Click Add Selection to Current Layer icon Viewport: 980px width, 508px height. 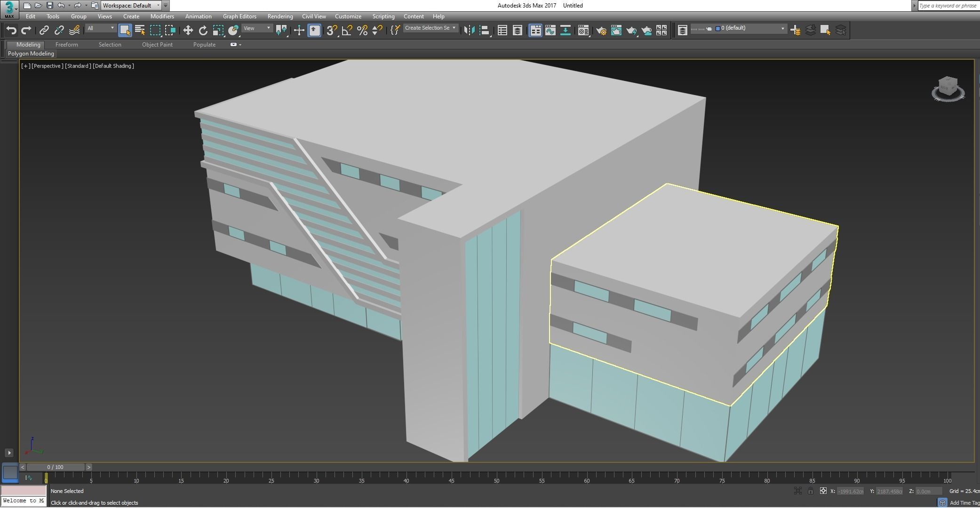point(810,30)
